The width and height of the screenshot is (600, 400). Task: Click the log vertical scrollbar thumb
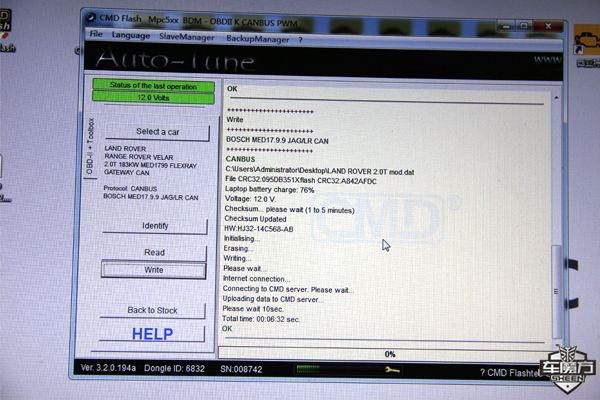pyautogui.click(x=556, y=292)
